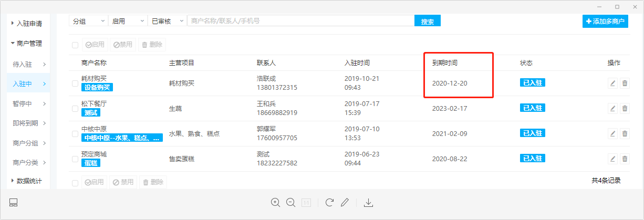Edit the 中核中原 merchant row

(x=612, y=133)
